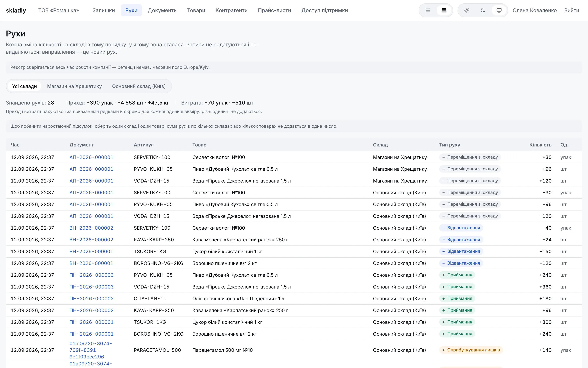
Task: Click the Документ column header
Action: [82, 145]
